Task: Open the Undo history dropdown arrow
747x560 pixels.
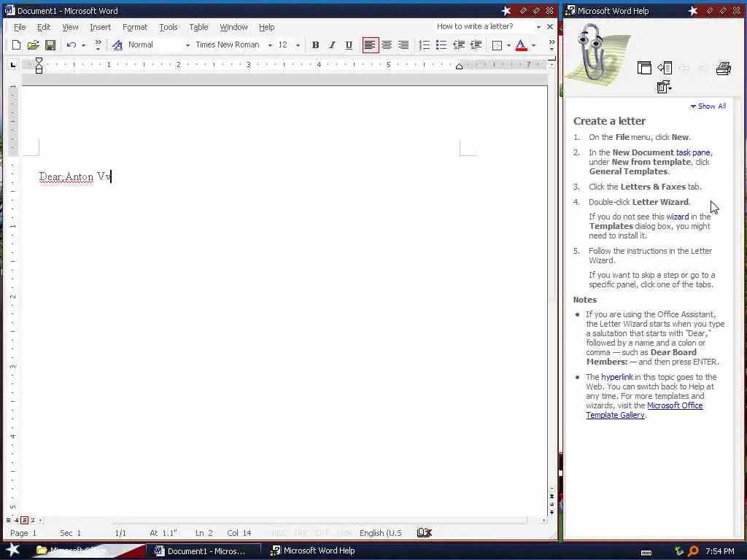Action: (83, 45)
